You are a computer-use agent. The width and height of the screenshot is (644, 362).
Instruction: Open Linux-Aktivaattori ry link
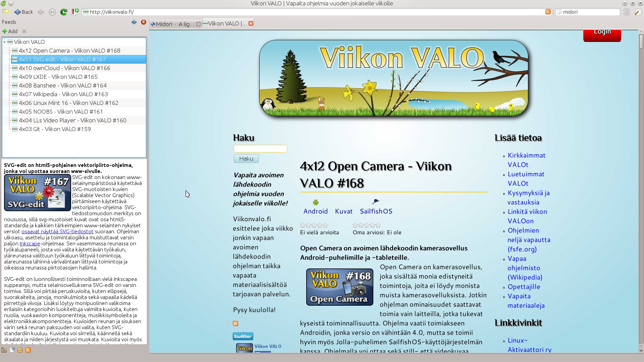pyautogui.click(x=529, y=345)
